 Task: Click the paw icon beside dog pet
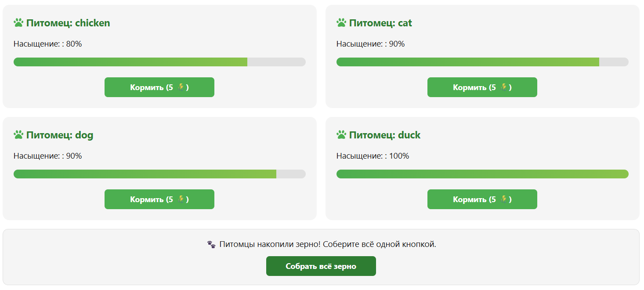pos(18,135)
